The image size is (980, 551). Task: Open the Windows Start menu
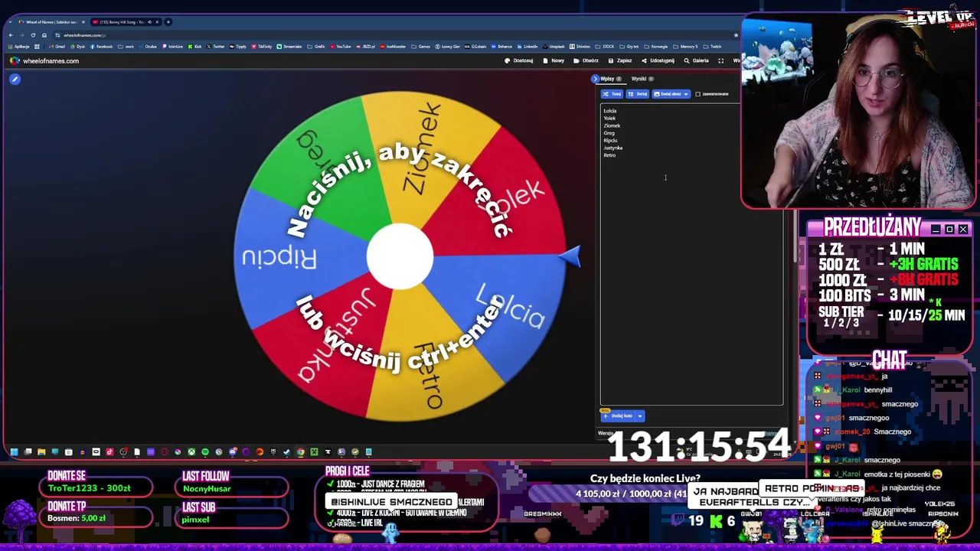point(14,452)
